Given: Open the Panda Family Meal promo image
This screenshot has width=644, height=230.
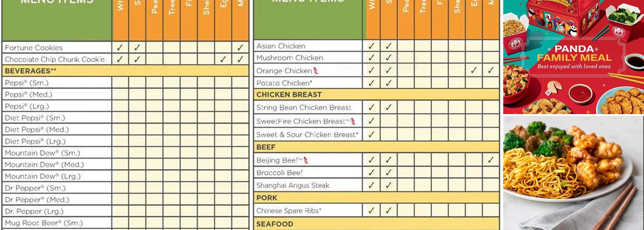Looking at the screenshot, I should pos(573,57).
